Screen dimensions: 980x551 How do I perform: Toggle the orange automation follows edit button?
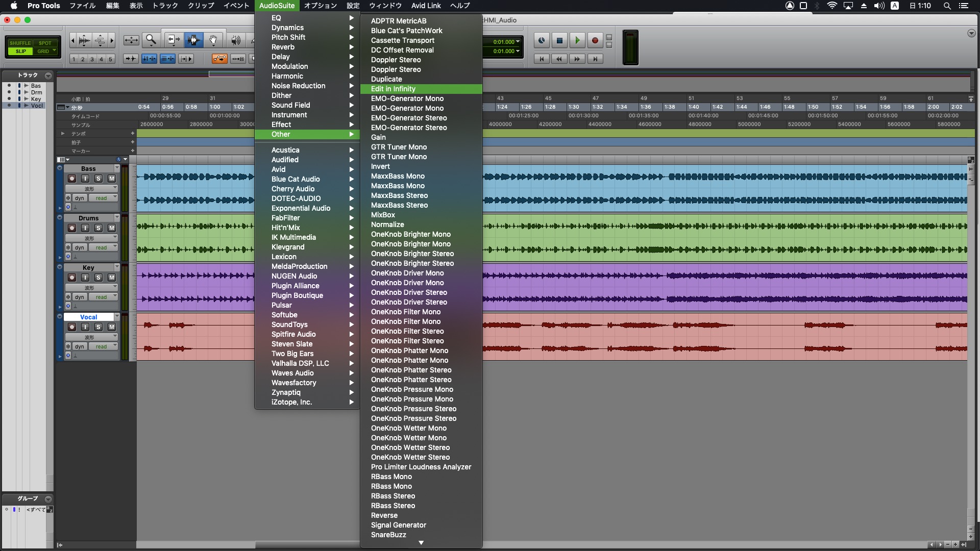pyautogui.click(x=219, y=59)
